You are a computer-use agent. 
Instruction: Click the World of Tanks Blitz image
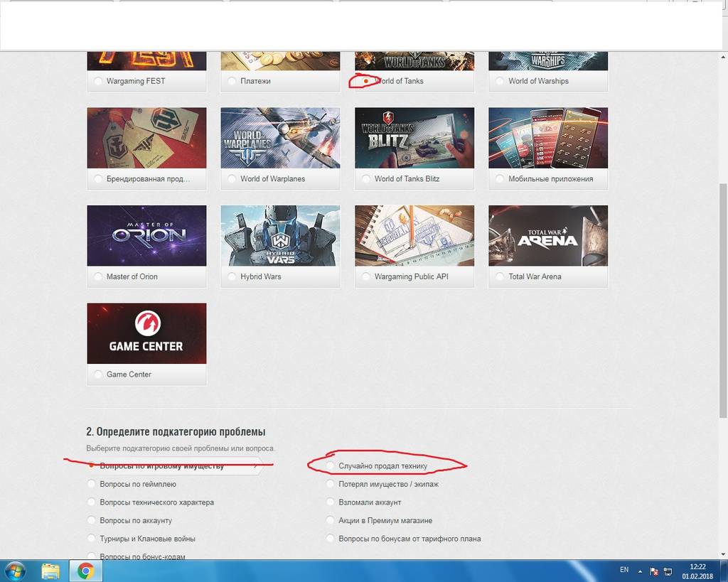(x=414, y=138)
